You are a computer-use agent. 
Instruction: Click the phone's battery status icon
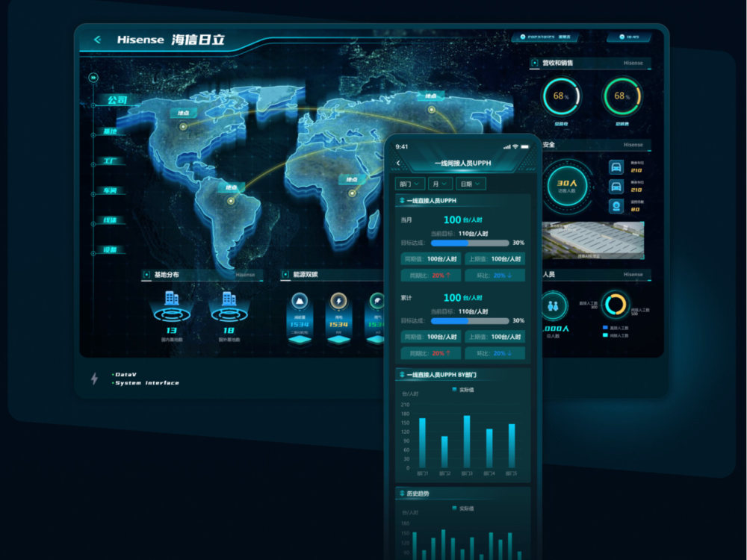pyautogui.click(x=524, y=146)
